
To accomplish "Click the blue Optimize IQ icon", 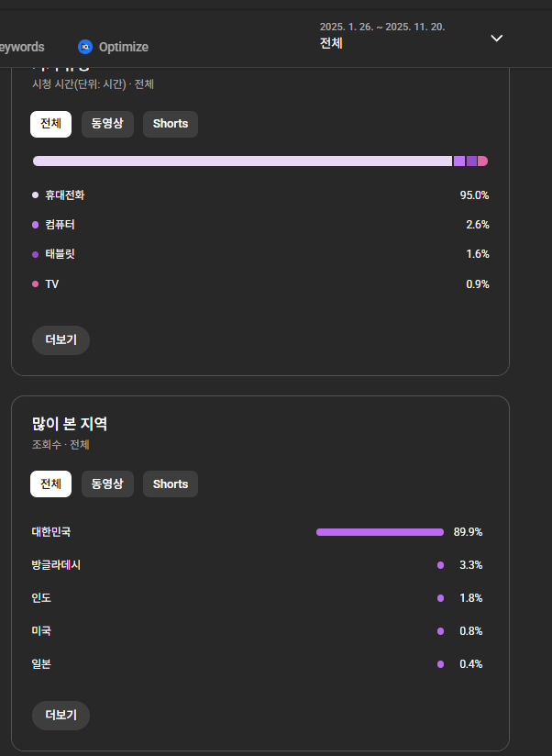I will point(85,47).
